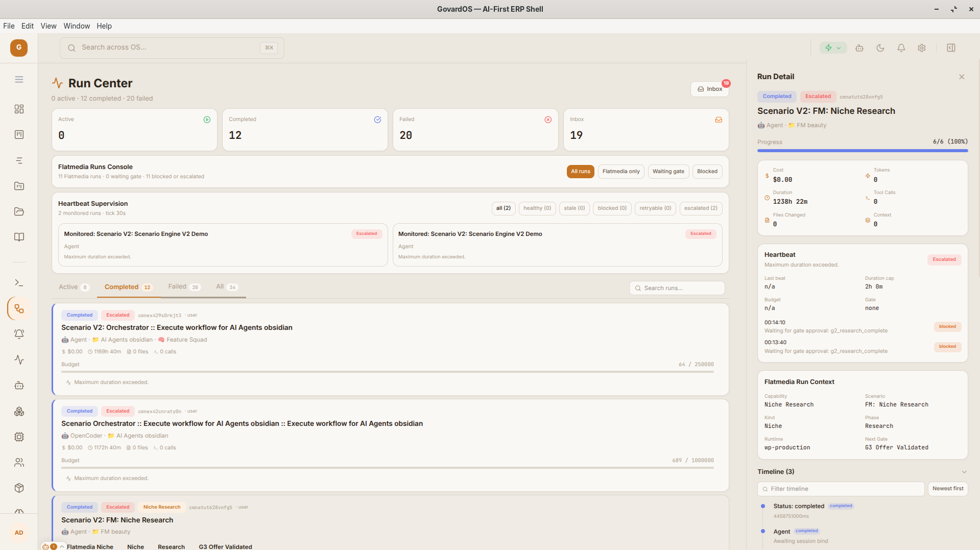
Task: Toggle heartbeat filter healthy (0)
Action: [x=537, y=208]
